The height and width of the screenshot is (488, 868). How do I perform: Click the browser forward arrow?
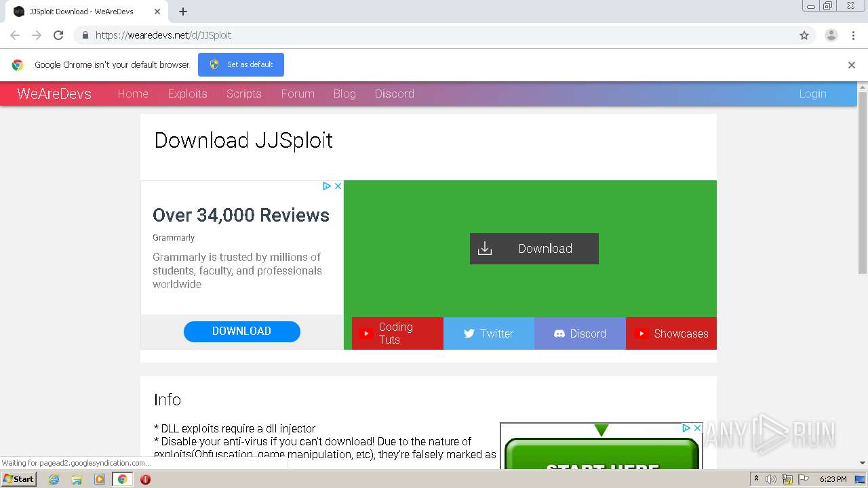[x=37, y=35]
